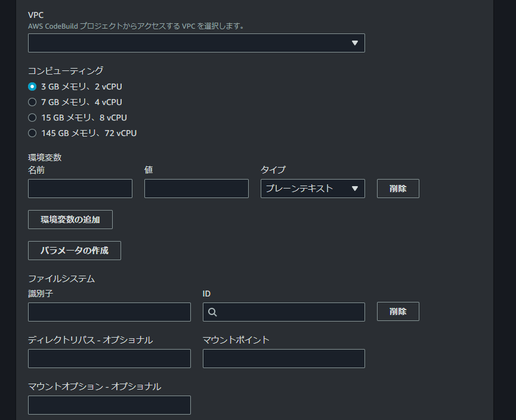Focus the マウントポイント input field

283,359
